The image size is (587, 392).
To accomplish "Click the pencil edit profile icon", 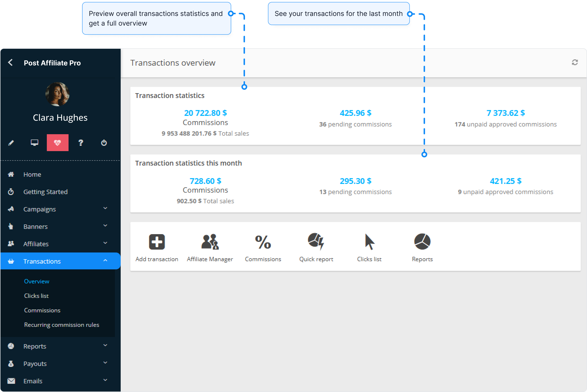I will tap(11, 143).
